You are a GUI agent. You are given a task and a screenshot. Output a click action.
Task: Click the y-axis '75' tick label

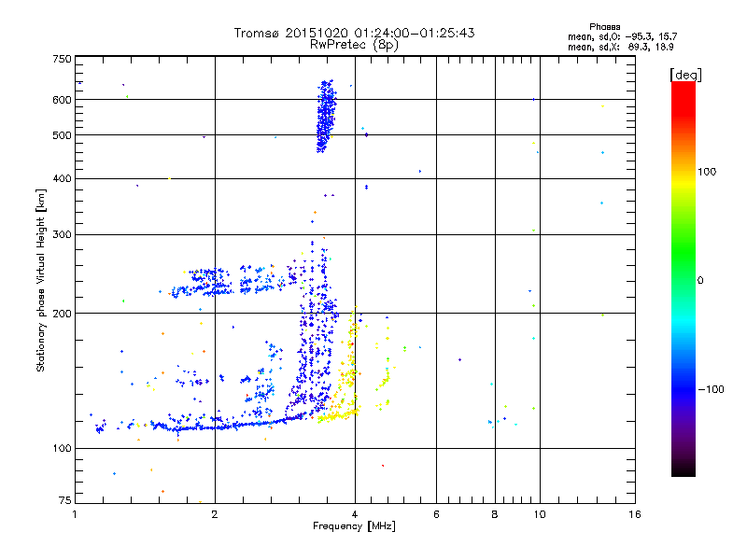click(65, 500)
